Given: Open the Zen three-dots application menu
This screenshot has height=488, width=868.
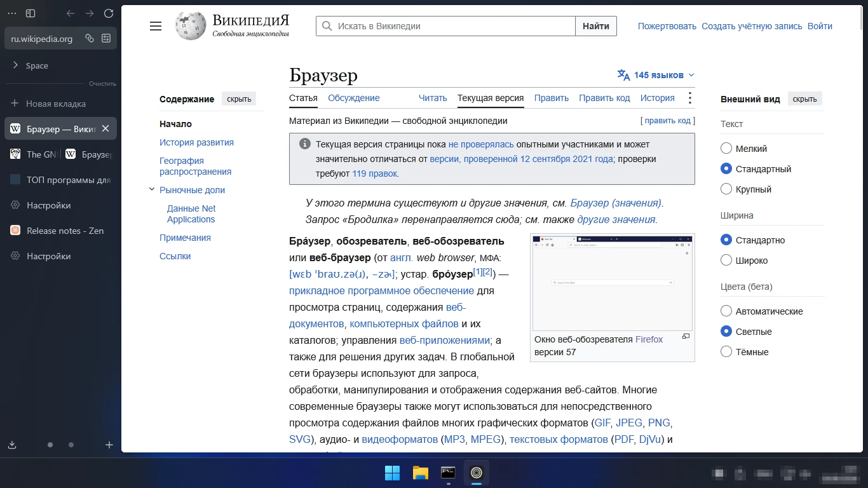Looking at the screenshot, I should [12, 13].
